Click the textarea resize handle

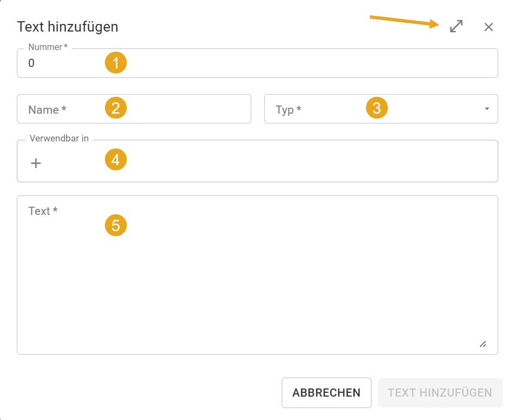(x=482, y=344)
